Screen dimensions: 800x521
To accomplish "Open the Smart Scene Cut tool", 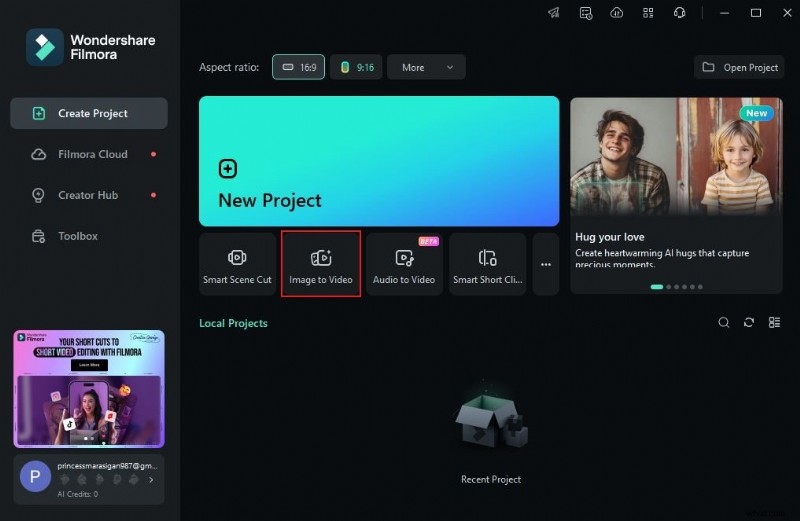I will point(237,265).
